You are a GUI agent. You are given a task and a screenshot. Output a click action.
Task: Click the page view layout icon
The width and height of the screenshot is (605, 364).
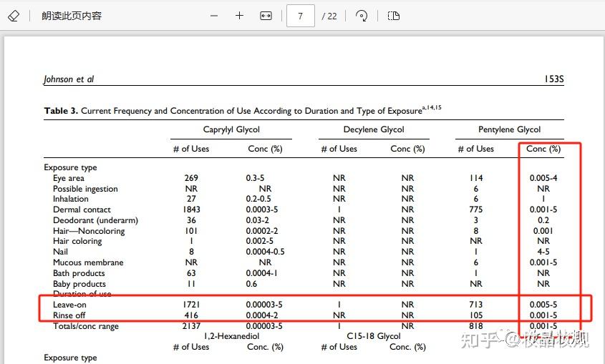pyautogui.click(x=394, y=16)
